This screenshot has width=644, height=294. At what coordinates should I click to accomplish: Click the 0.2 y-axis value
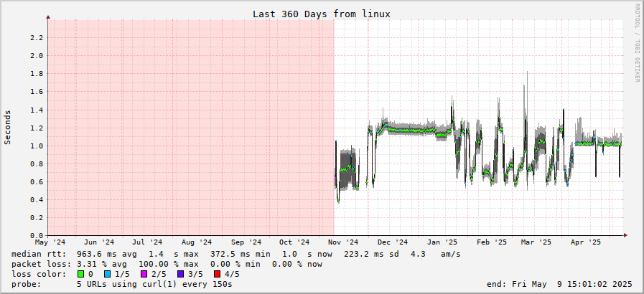click(x=36, y=218)
